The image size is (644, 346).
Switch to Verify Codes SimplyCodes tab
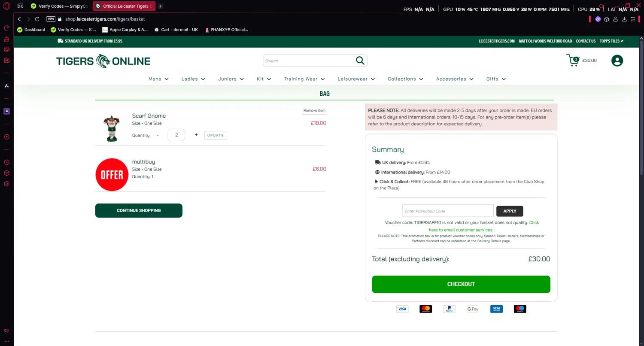pos(59,6)
